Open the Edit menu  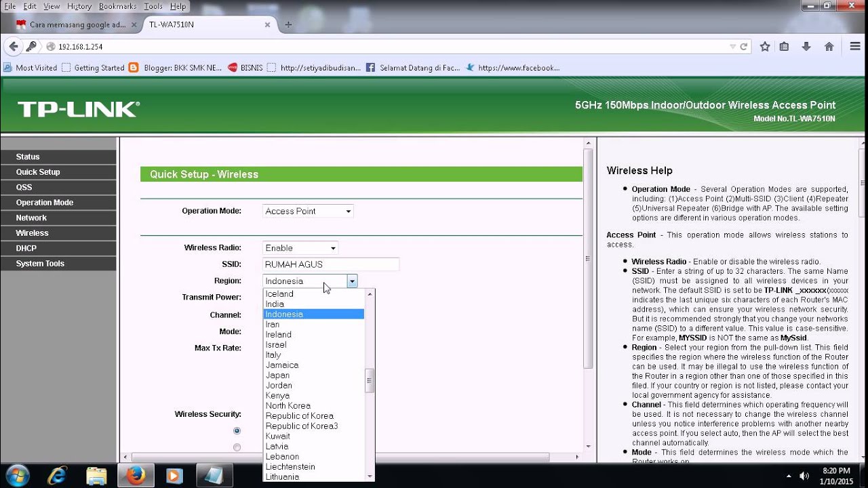(x=30, y=6)
